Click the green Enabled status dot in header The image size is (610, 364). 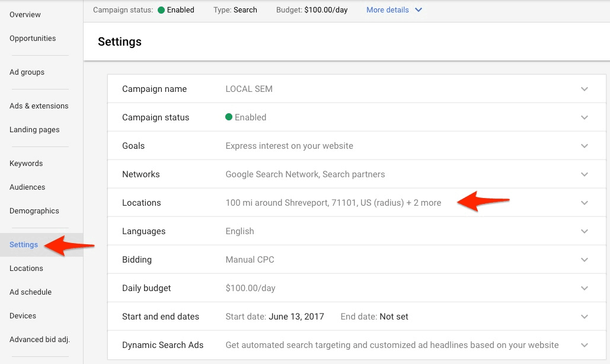[x=161, y=10]
